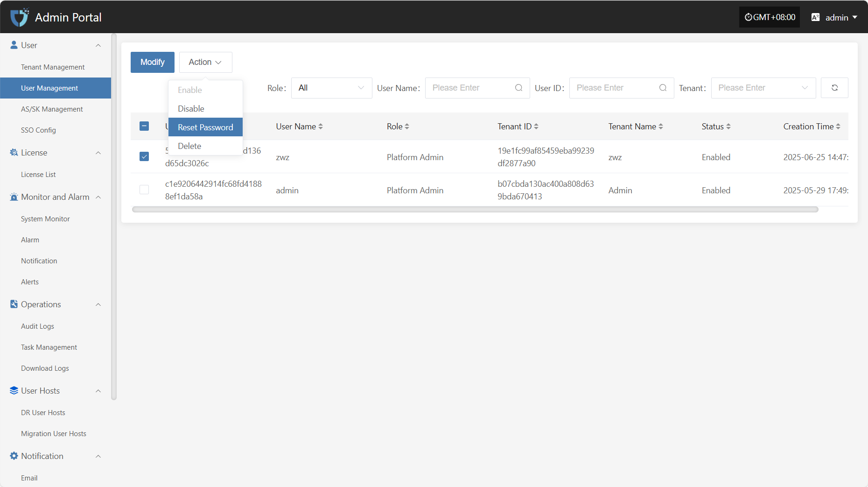Open Download Logs page
Screen dimensions: 868x487
[56, 368]
